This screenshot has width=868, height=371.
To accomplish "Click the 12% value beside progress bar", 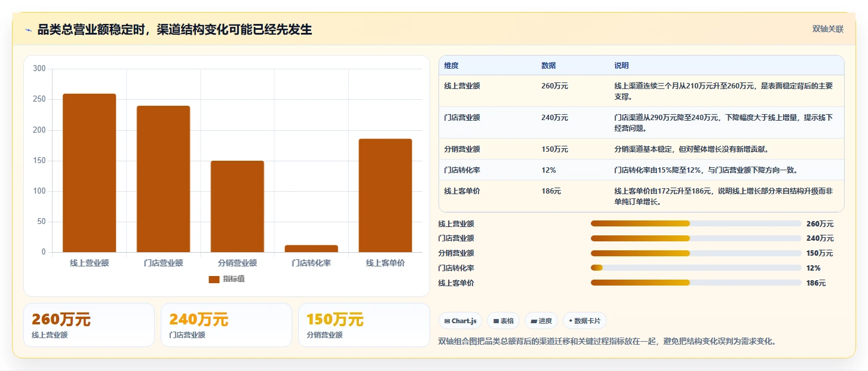I will pyautogui.click(x=814, y=268).
